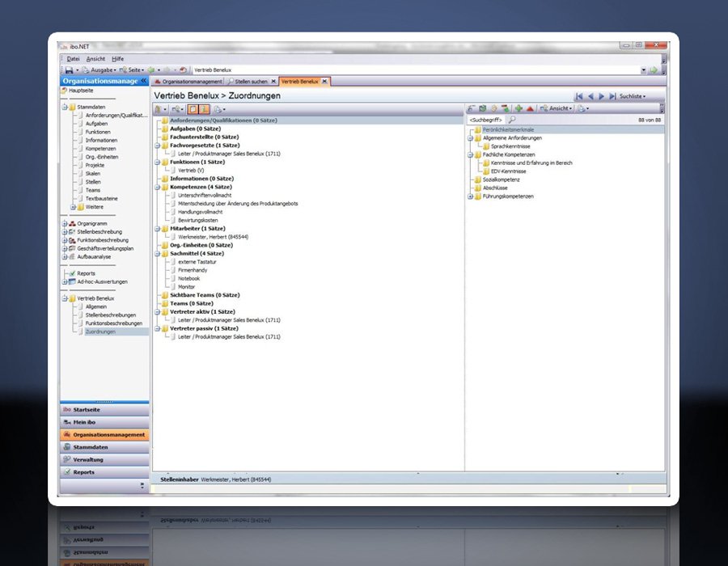Expand the Organigramm tree node
Viewport: 728px width, 566px height.
click(65, 224)
